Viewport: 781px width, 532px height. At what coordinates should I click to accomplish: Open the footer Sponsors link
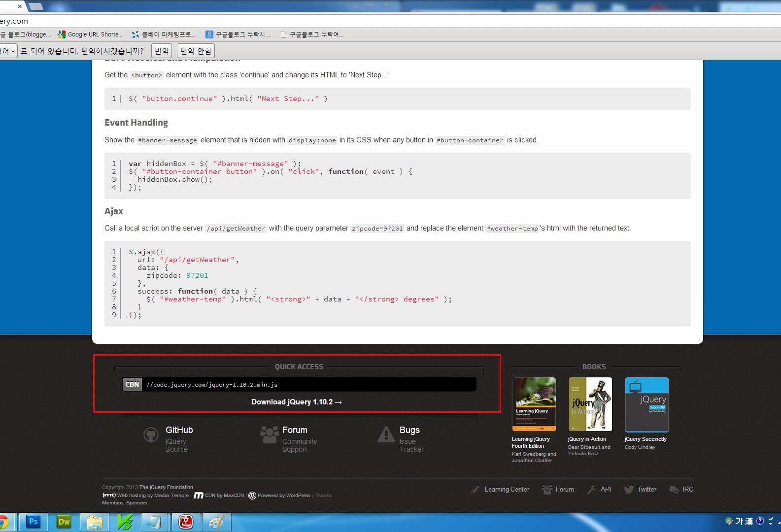pos(136,503)
